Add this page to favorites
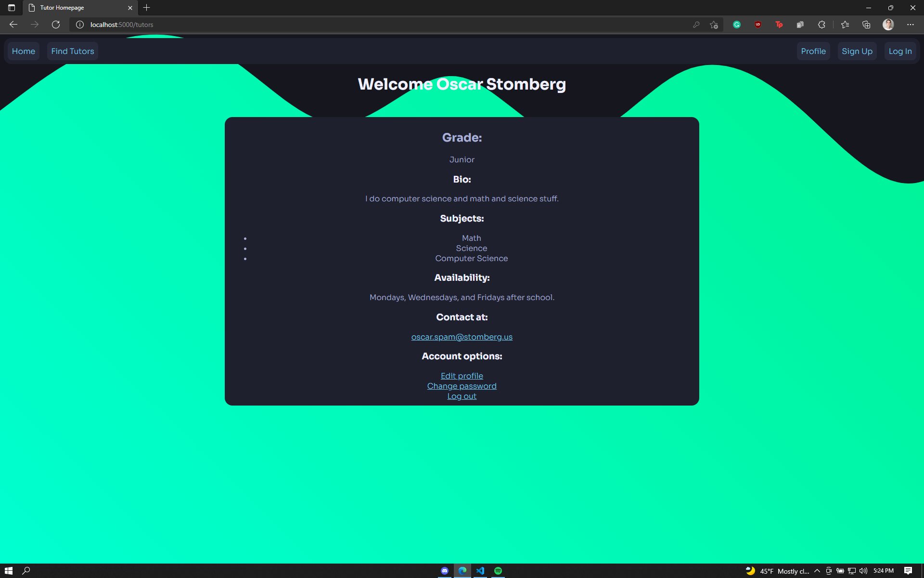The height and width of the screenshot is (578, 924). pyautogui.click(x=714, y=25)
